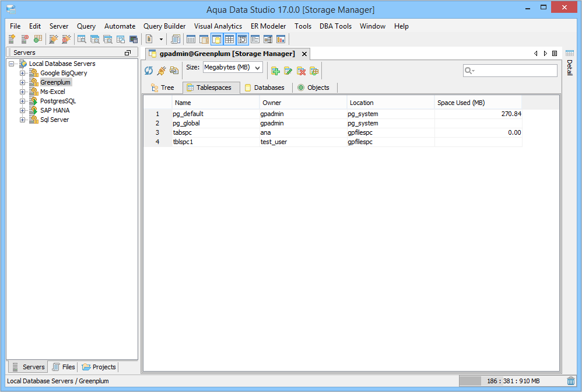
Task: Click the script scroll toolbar icon
Action: pos(175,38)
